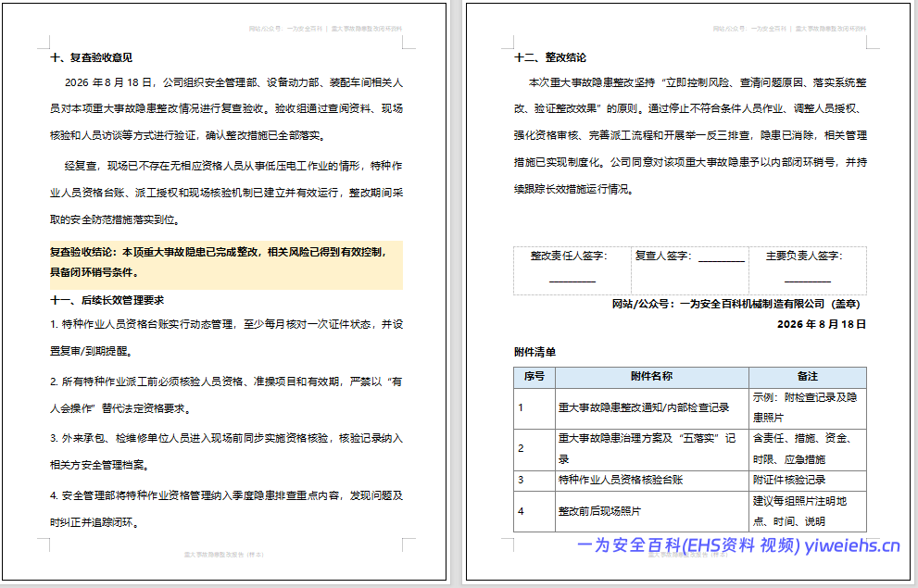Click 主要负责人签字 signature cell
918x588 pixels.
(x=808, y=270)
